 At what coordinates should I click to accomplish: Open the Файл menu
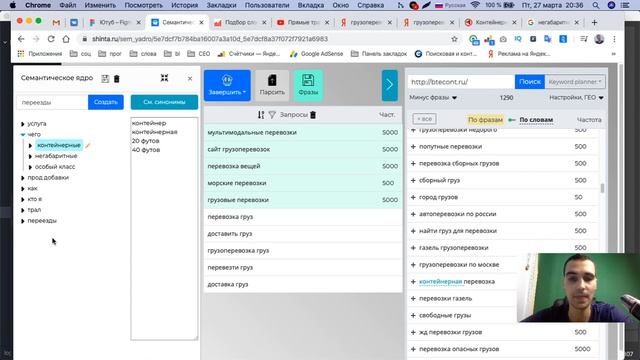click(68, 5)
